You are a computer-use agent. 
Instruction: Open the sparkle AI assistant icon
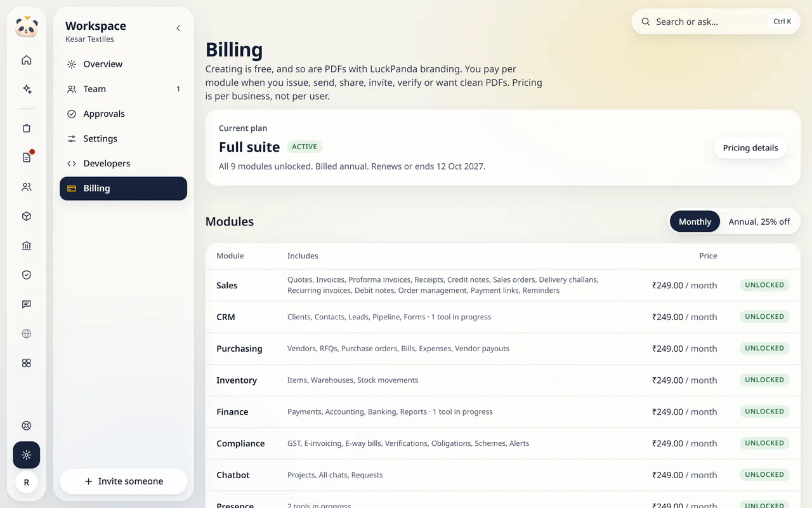(x=27, y=90)
